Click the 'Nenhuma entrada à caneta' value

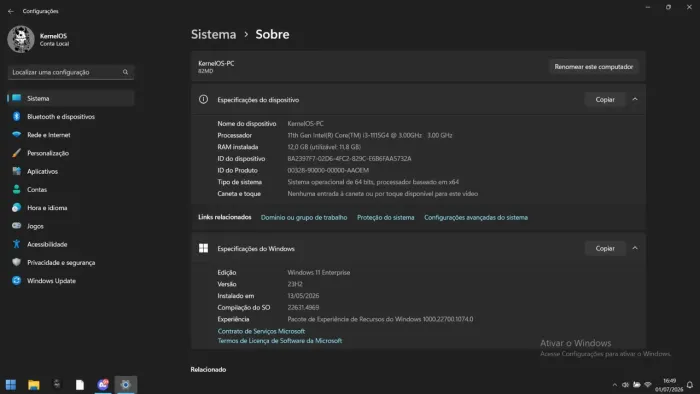383,194
